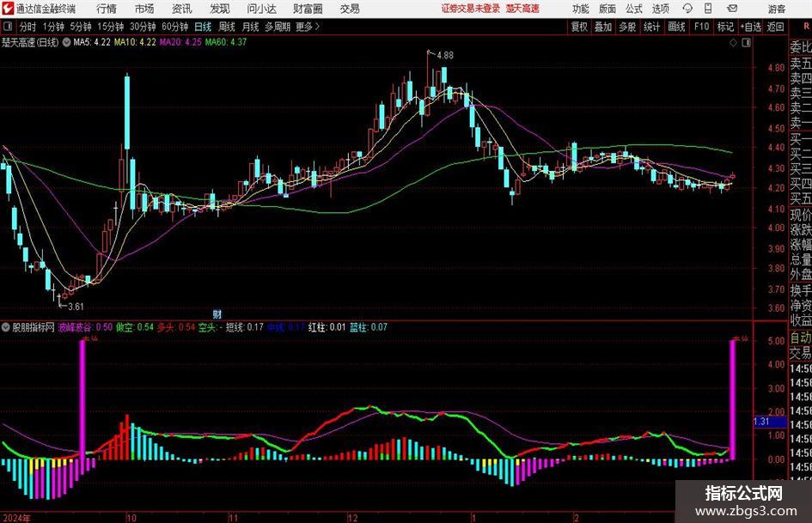Click the 标记 mark button
This screenshot has height=523, width=812.
click(x=725, y=27)
